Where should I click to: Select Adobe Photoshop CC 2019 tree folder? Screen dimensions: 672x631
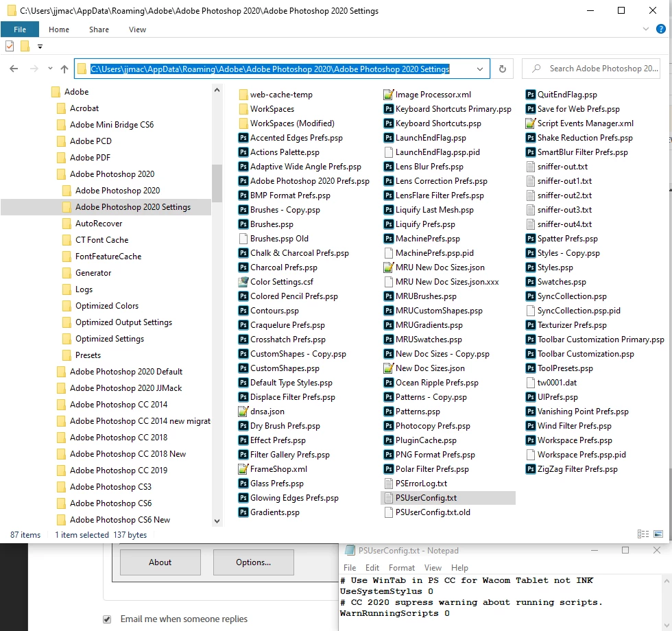tap(118, 471)
